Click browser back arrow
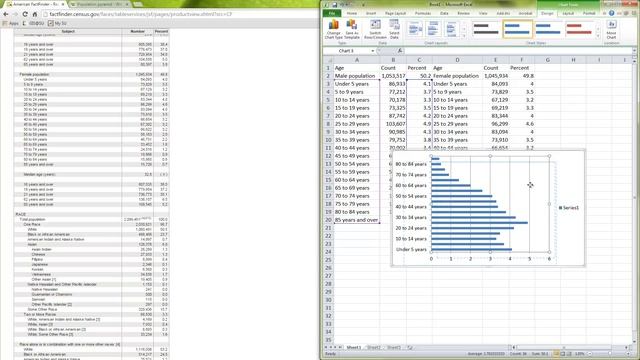The width and height of the screenshot is (640, 360). [6, 14]
